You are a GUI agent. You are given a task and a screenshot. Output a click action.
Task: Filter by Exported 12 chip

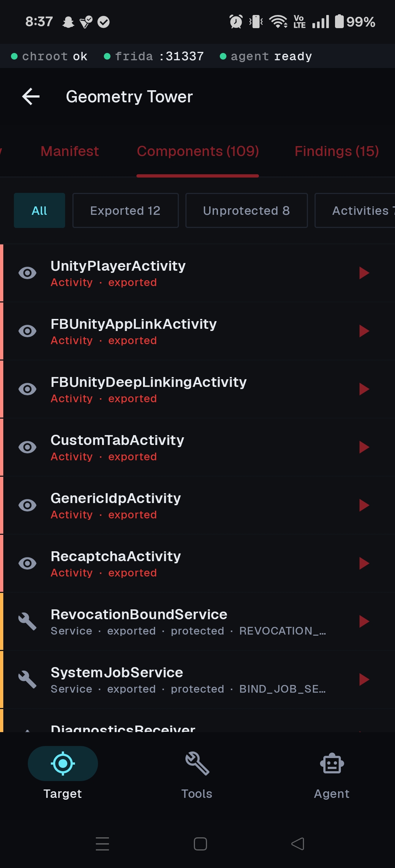coord(125,210)
